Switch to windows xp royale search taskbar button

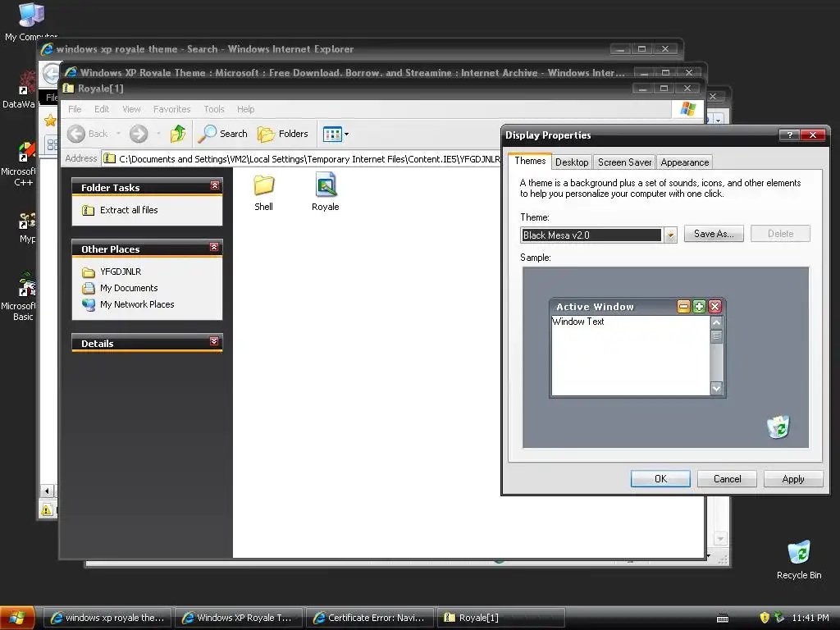pyautogui.click(x=107, y=618)
